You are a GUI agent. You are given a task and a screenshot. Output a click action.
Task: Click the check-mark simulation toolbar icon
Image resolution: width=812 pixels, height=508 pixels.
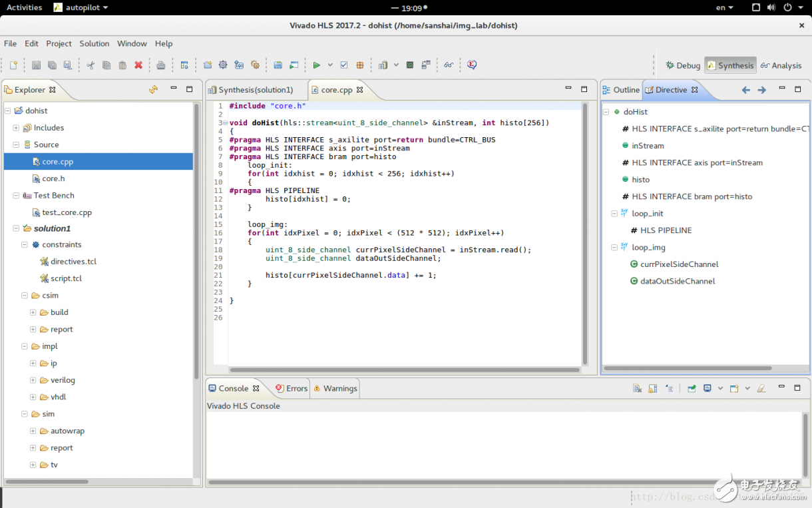click(344, 65)
